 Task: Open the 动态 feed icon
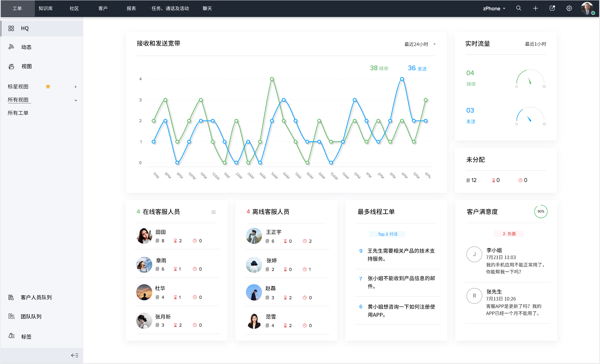[x=11, y=47]
